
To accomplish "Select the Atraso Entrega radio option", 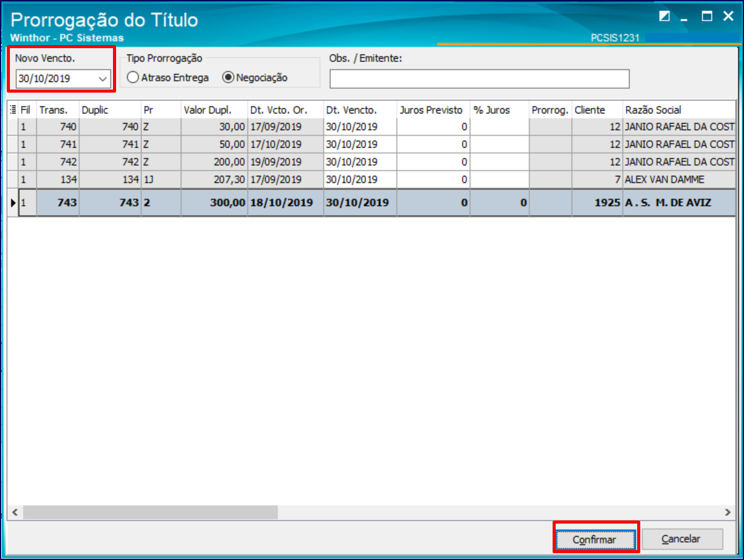I will [x=168, y=78].
